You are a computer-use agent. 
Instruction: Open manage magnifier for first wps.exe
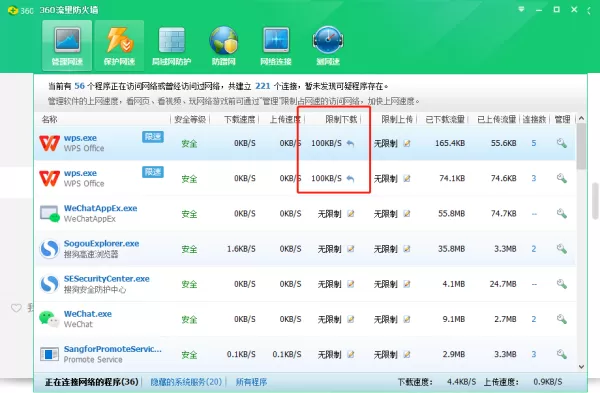562,144
